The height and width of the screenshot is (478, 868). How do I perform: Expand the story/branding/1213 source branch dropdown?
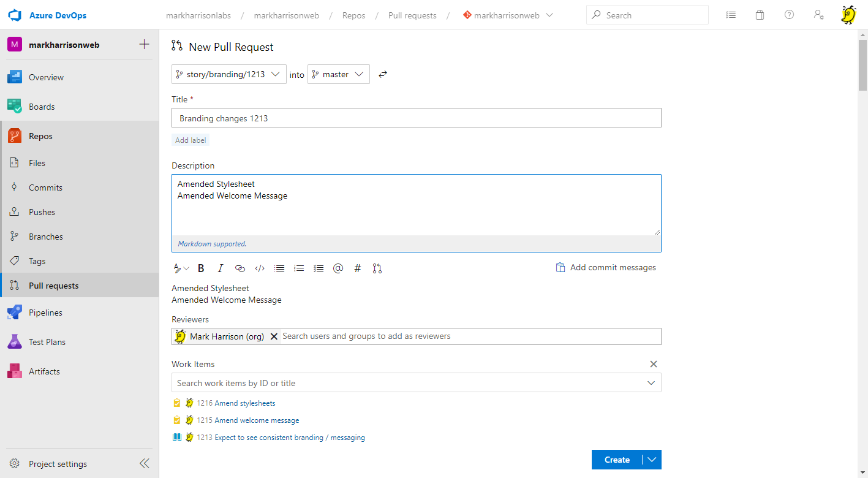[x=228, y=74]
